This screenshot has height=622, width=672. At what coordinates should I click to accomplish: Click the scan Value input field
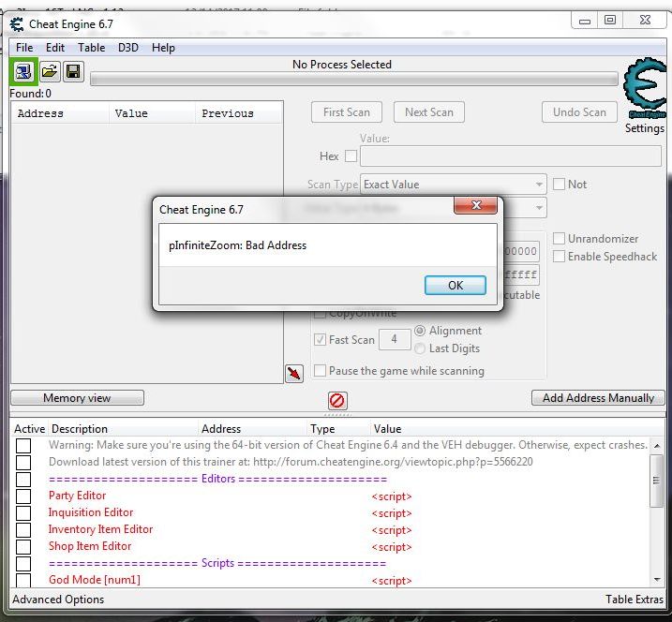(510, 156)
